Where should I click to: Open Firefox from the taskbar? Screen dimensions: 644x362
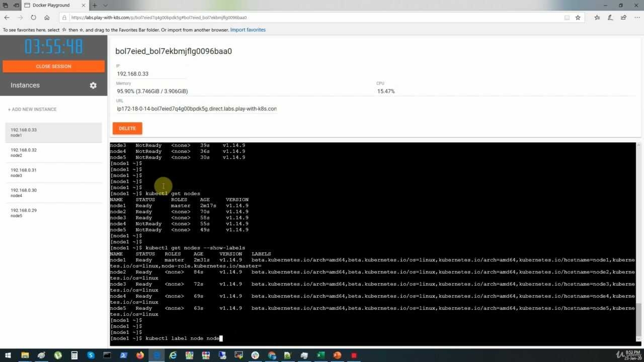[x=140, y=355]
